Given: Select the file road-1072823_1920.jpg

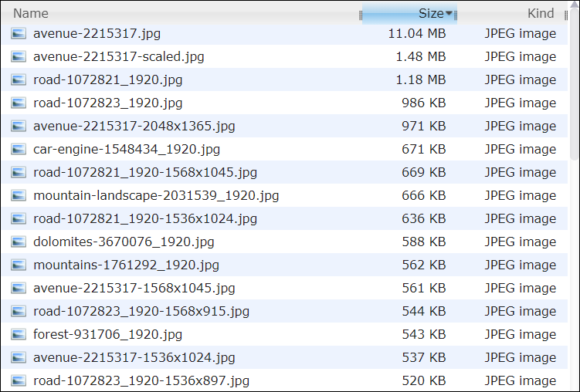Looking at the screenshot, I should point(284,103).
